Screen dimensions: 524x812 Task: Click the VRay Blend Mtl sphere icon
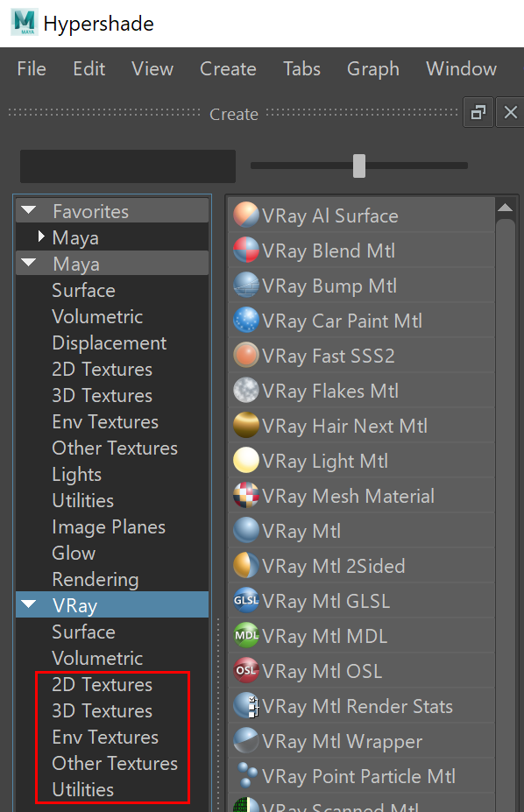(x=246, y=251)
